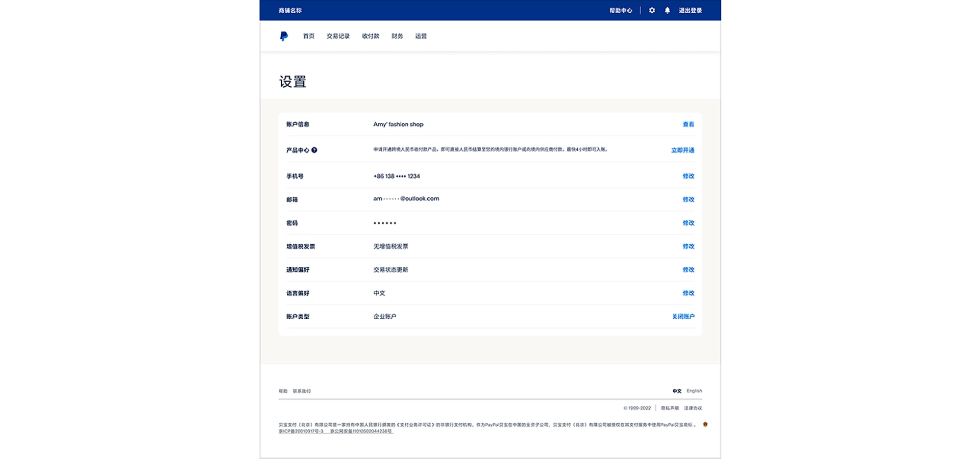Open the 帮助中心 help center
The image size is (980, 459).
coord(621,10)
